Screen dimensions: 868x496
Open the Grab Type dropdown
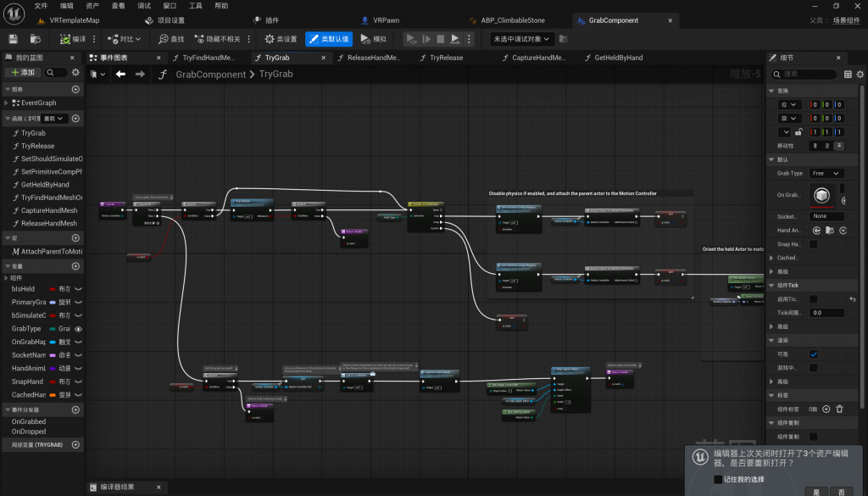826,173
